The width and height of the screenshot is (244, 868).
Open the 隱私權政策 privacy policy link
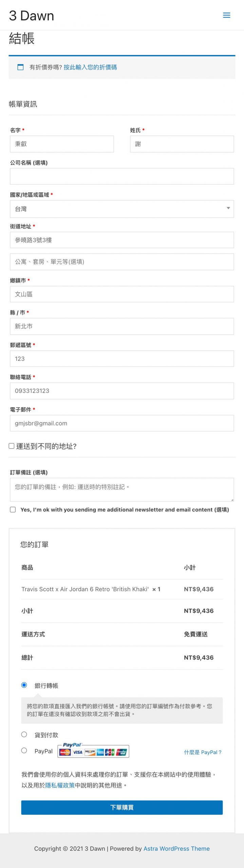60,785
